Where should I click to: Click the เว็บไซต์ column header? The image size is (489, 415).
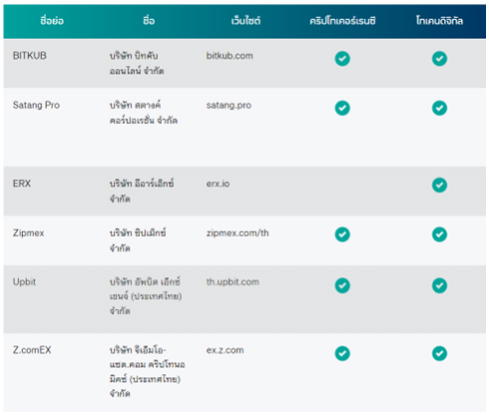coord(246,21)
